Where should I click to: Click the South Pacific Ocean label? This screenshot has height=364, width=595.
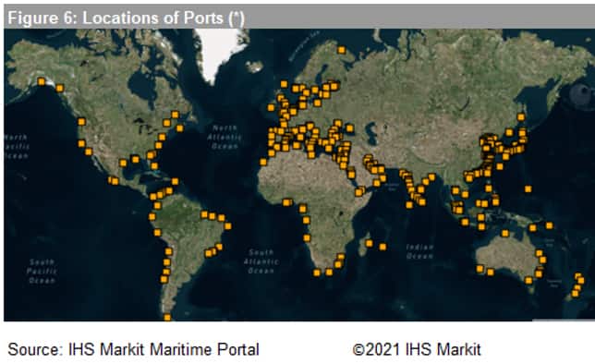[42, 271]
